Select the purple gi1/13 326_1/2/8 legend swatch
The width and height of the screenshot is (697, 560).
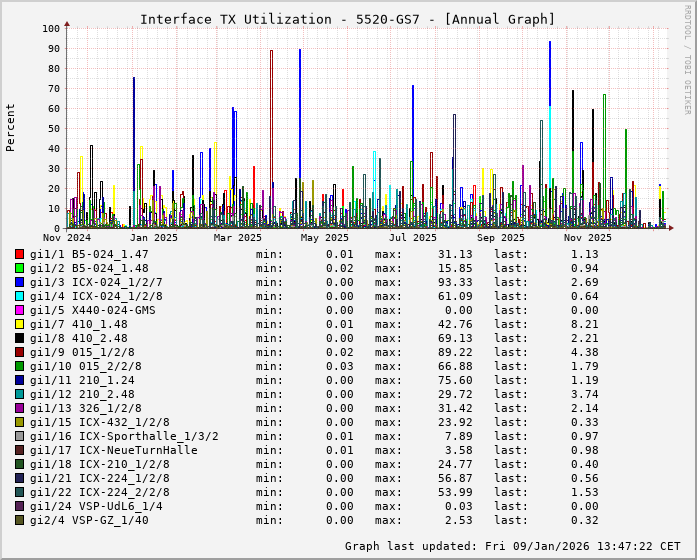coord(19,408)
